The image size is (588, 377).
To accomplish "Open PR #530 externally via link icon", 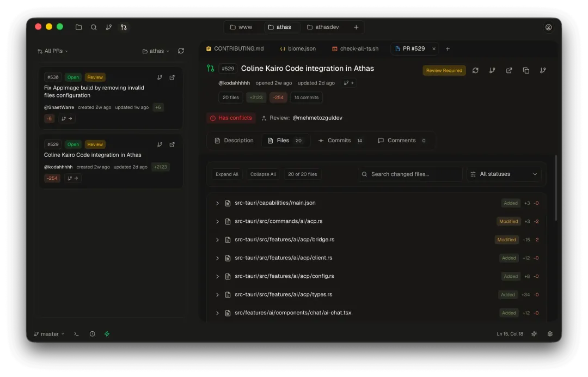I will pyautogui.click(x=172, y=77).
